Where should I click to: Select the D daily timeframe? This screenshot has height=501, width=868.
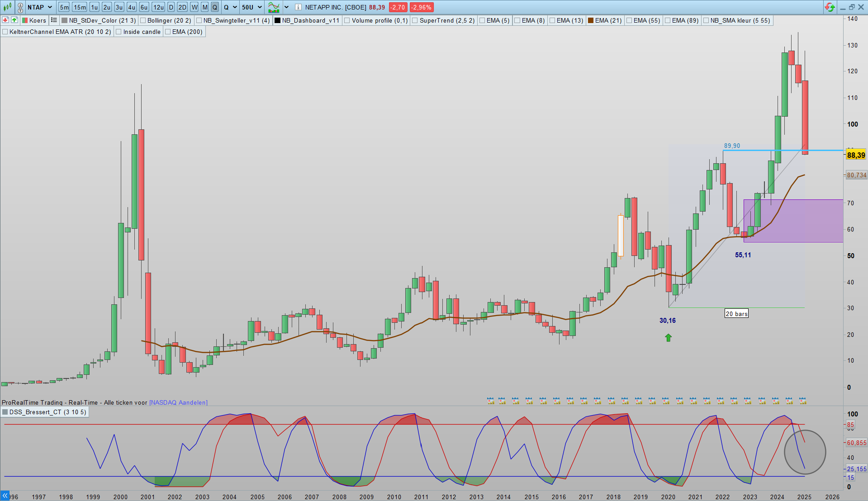[x=171, y=7]
